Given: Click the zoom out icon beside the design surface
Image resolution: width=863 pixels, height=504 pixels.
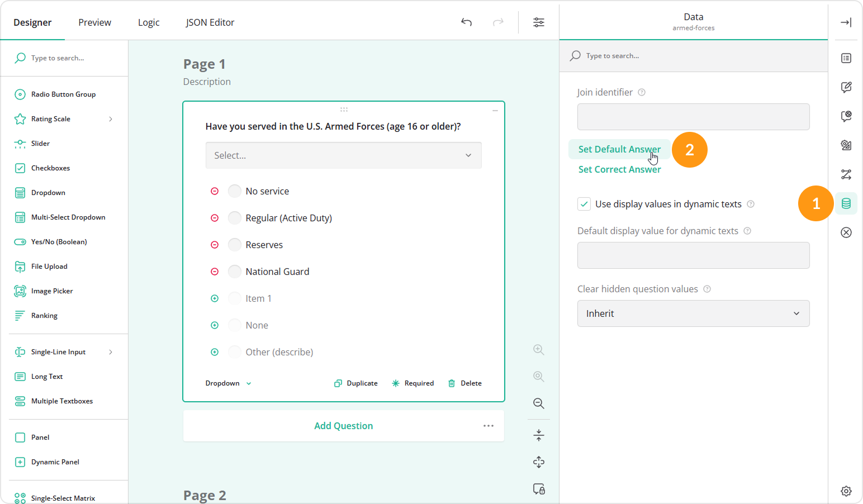Looking at the screenshot, I should point(538,403).
